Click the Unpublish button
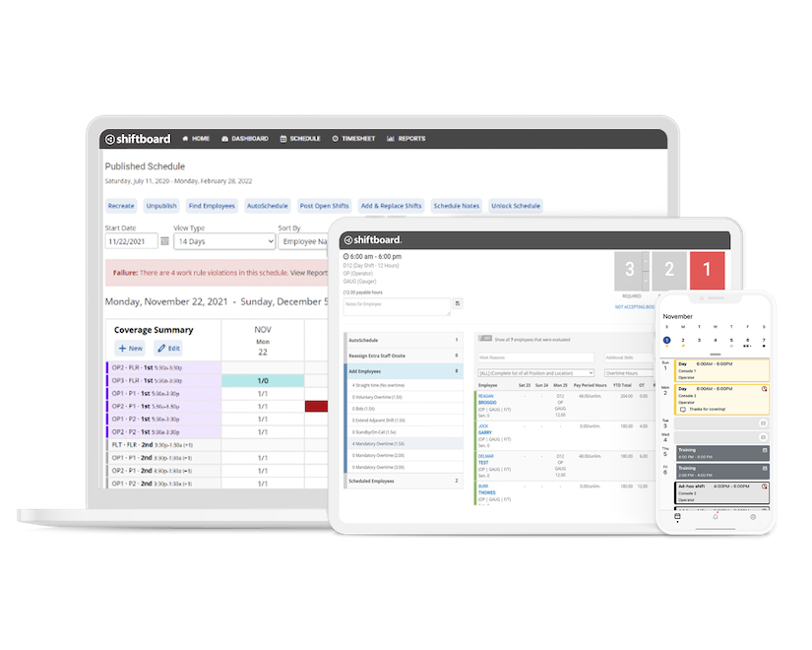812x650 pixels. (x=159, y=206)
